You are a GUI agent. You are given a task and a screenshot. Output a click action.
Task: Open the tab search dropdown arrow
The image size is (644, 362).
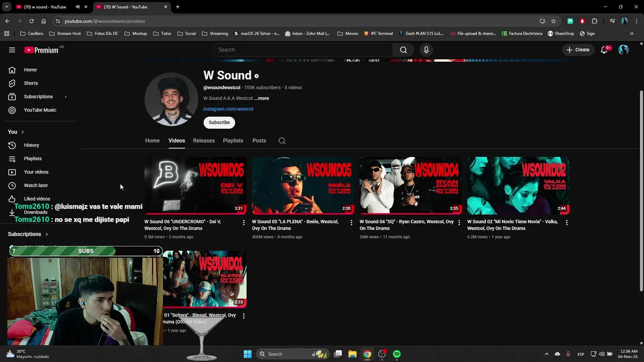(7, 7)
